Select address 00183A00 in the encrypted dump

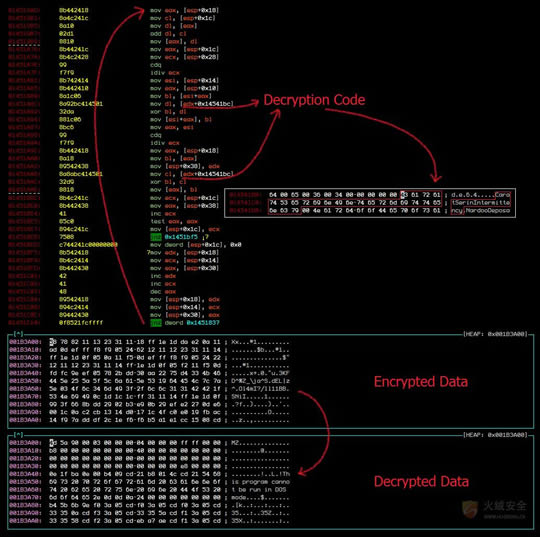coord(25,342)
